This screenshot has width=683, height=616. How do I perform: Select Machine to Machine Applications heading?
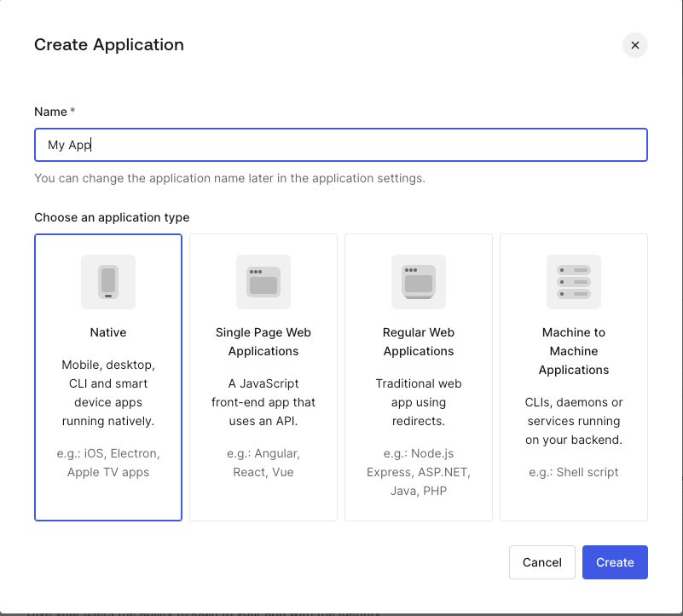tap(574, 351)
